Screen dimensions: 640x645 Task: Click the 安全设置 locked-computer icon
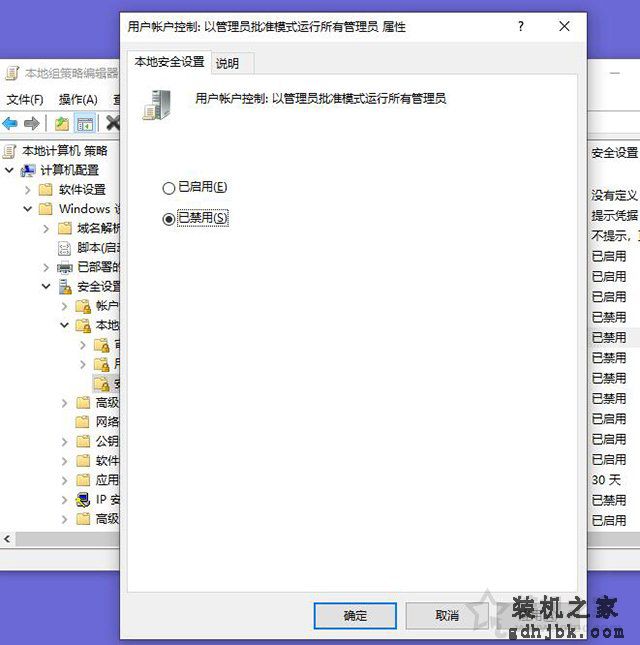click(x=65, y=287)
